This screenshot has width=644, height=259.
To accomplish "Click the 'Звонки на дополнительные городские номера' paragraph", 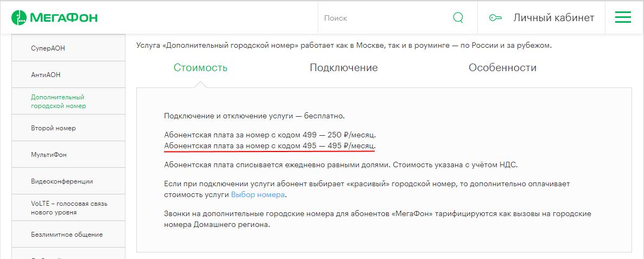I will coord(377,219).
